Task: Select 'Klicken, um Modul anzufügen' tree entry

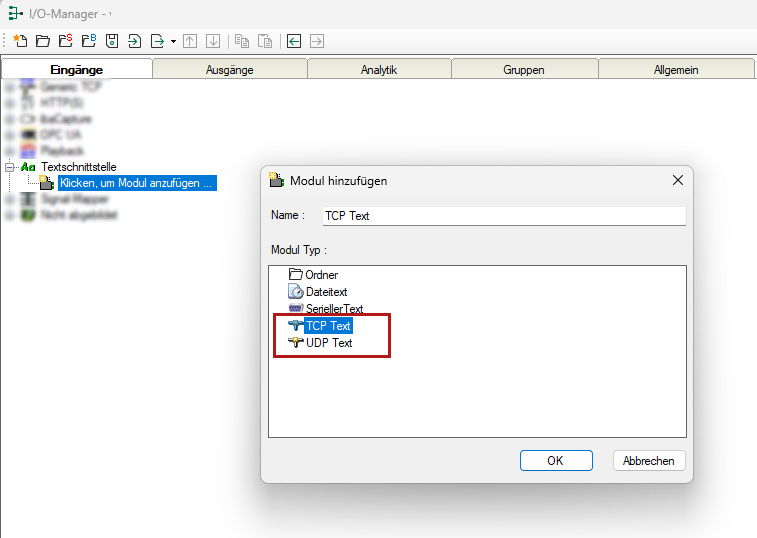Action: pos(136,183)
